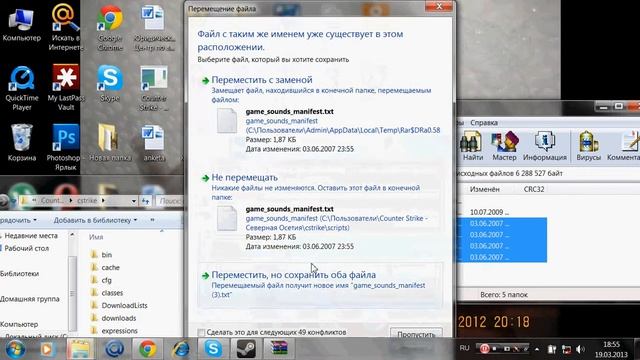Show hidden tray icons arrow
Image resolution: width=640 pixels, height=360 pixels.
[x=537, y=349]
